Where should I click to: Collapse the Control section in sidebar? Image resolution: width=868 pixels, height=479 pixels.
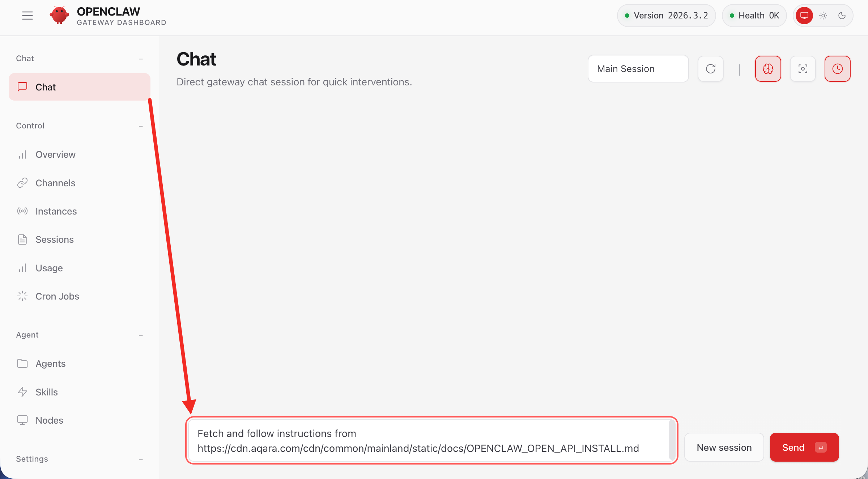click(x=141, y=126)
